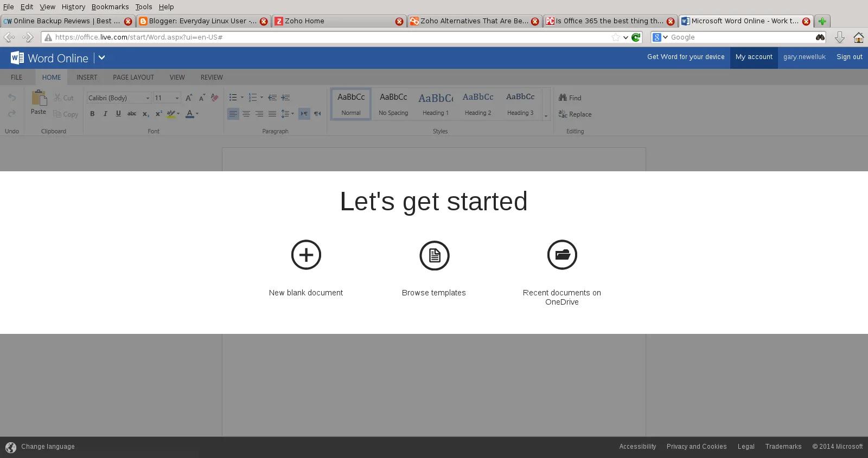
Task: Click the Paste clipboard icon
Action: [39, 99]
